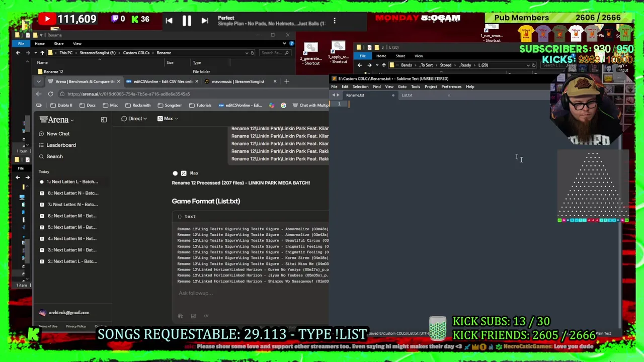The height and width of the screenshot is (362, 644).
Task: Skip to next song in overlay
Action: 205,21
